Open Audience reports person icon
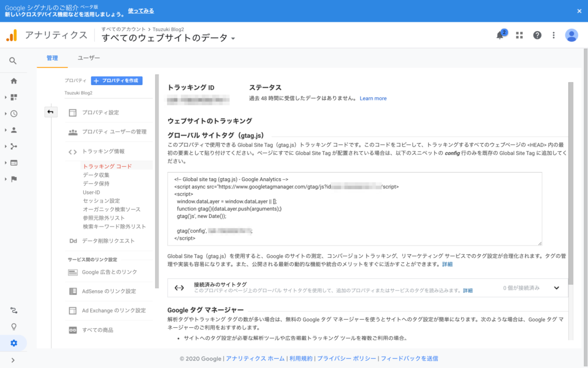This screenshot has height=368, width=588. (14, 130)
